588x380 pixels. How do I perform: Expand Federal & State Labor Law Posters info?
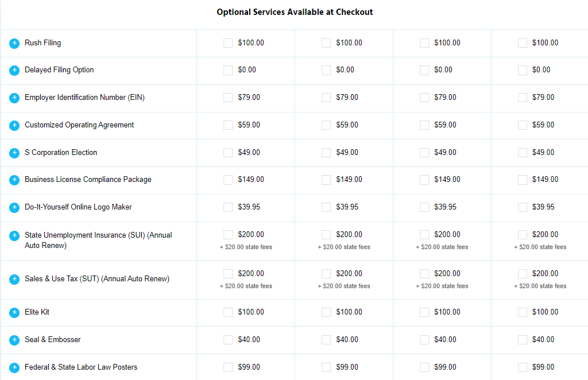(x=15, y=367)
